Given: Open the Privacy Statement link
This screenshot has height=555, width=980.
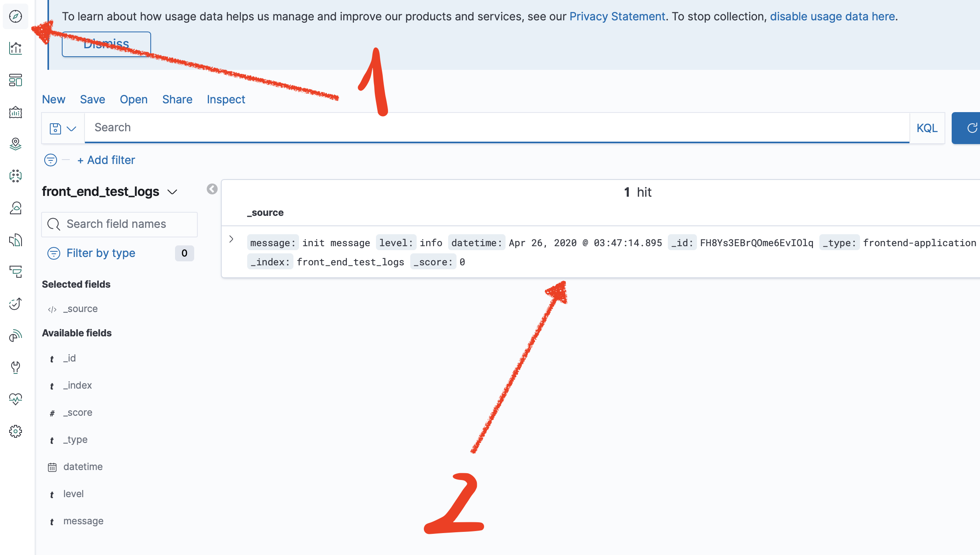Looking at the screenshot, I should pos(617,16).
